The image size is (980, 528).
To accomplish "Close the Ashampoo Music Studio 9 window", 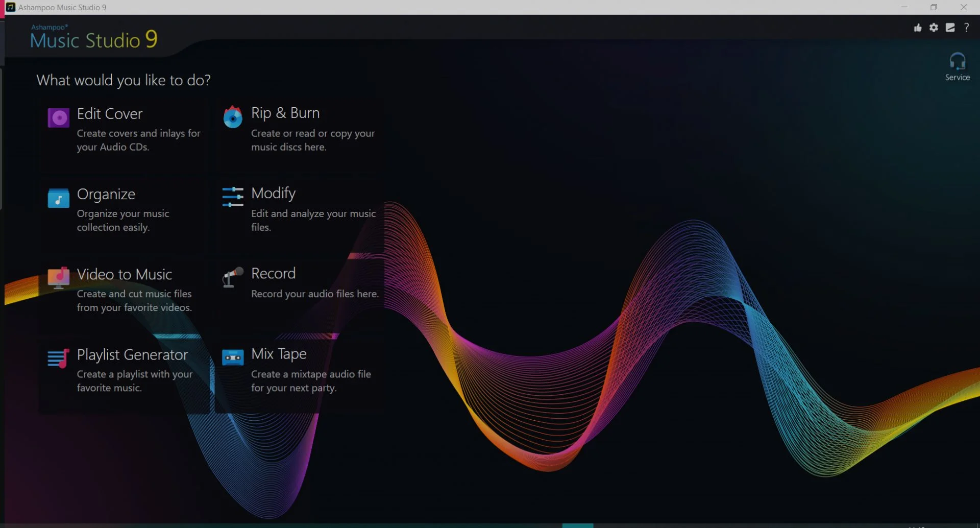I will [x=964, y=7].
